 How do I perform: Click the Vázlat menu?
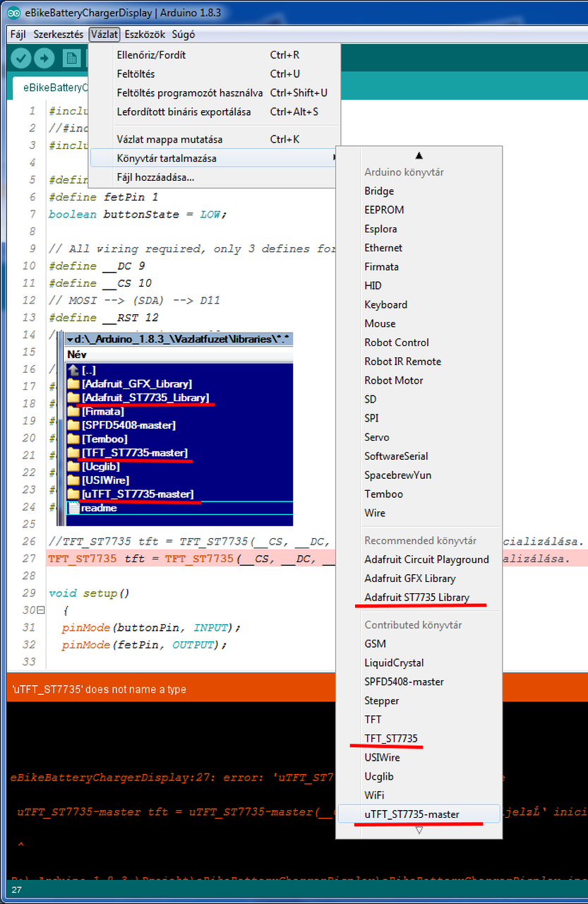tap(104, 34)
